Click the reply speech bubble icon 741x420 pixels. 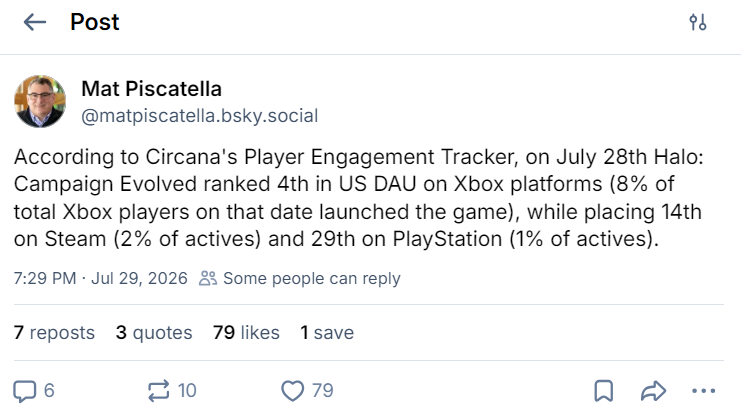25,391
